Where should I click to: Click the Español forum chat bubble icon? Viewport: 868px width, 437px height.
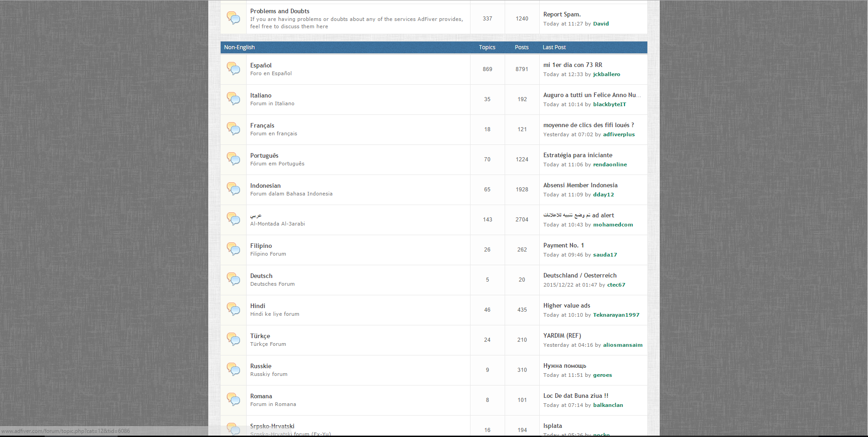(x=233, y=69)
